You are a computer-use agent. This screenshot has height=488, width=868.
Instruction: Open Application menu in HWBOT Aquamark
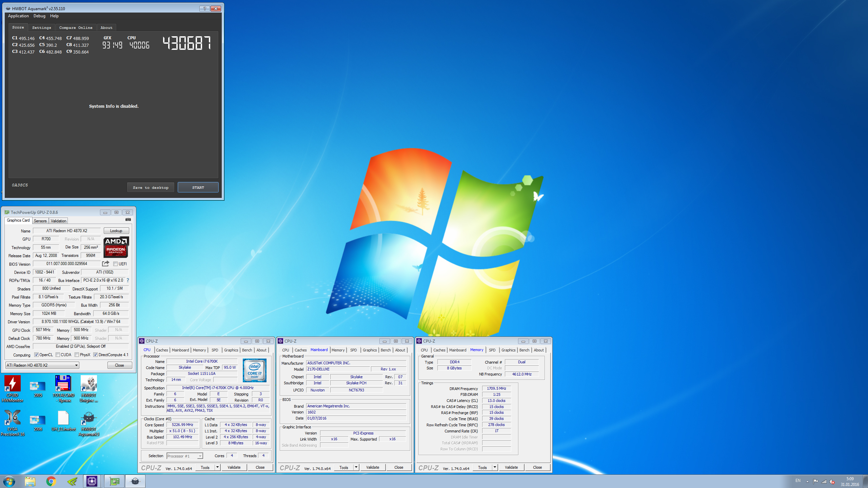pyautogui.click(x=18, y=16)
